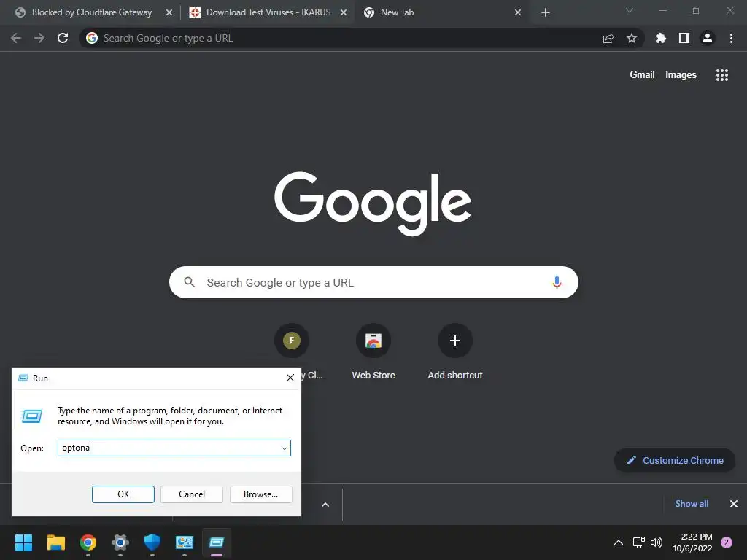Start voice search with the microphone
Screen dimensions: 747x560
pyautogui.click(x=557, y=282)
